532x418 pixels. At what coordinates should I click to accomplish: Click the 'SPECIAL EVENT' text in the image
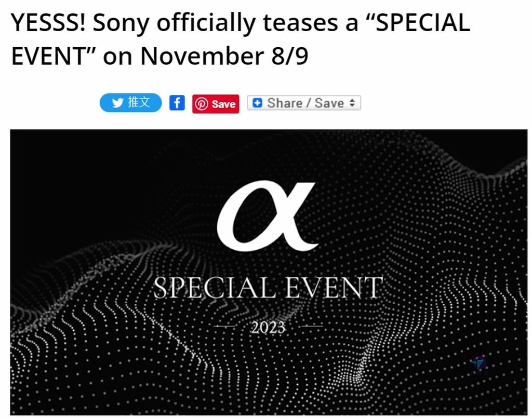268,288
